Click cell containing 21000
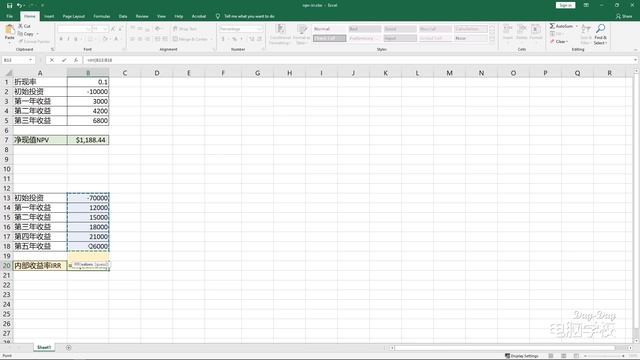 point(88,237)
